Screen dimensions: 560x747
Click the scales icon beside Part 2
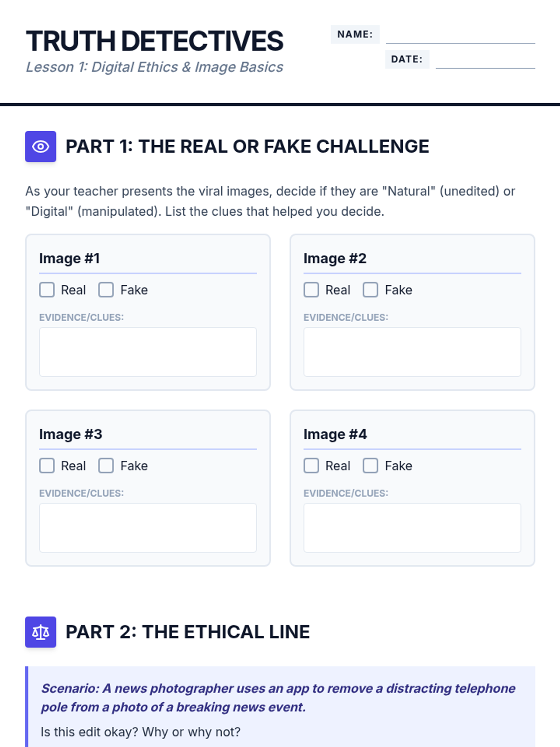[41, 632]
